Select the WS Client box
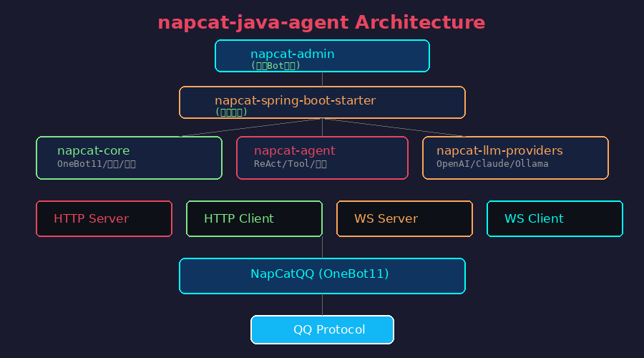Screen dimensions: 644x358 click(555, 218)
